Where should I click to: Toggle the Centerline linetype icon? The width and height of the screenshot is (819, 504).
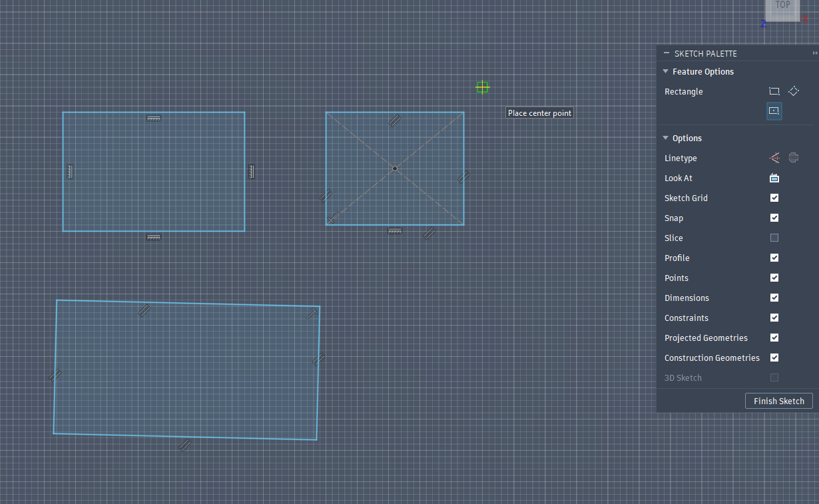794,158
